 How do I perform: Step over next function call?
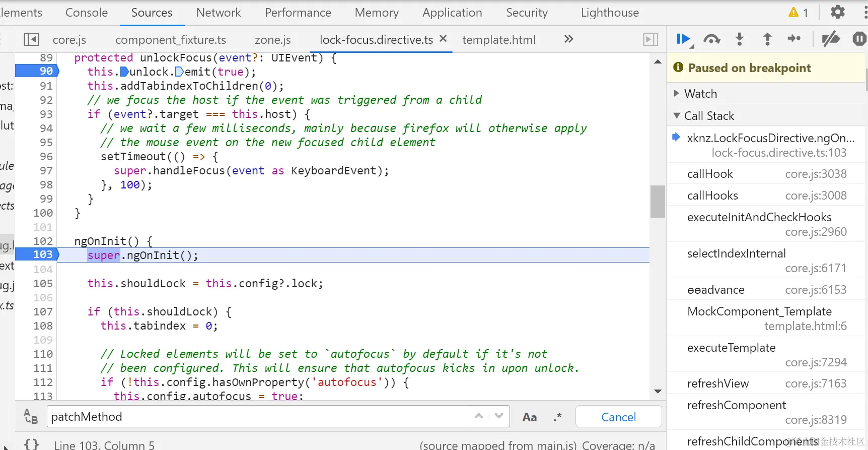tap(711, 39)
